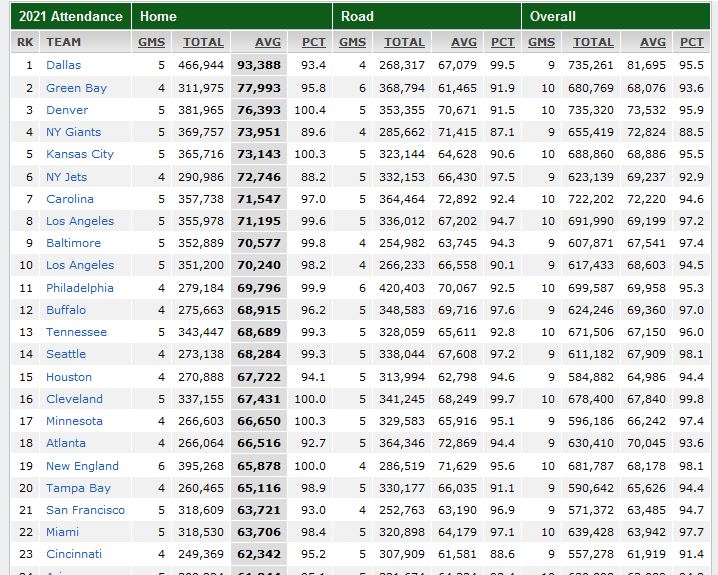Select Atlanta road total 364,346
The image size is (718, 575).
pos(402,443)
